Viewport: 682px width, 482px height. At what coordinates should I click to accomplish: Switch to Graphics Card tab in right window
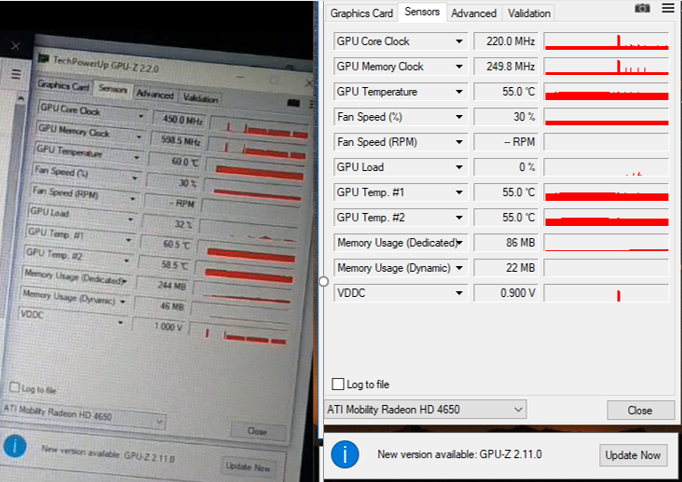[361, 13]
